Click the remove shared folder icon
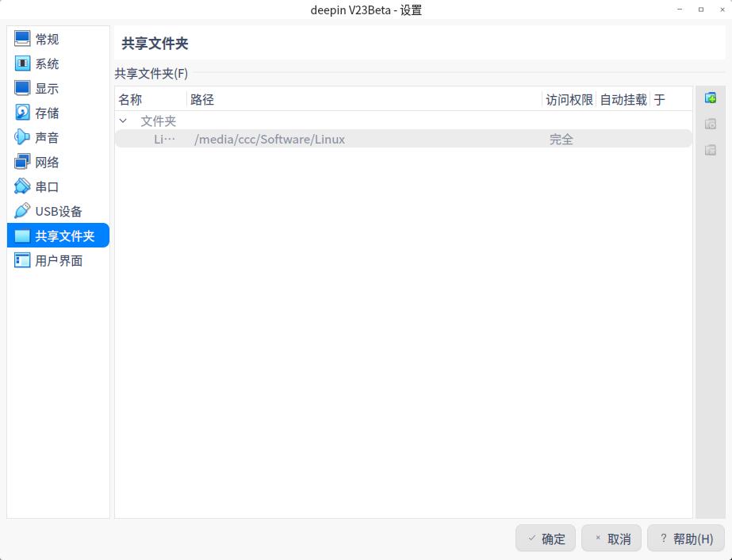 [x=711, y=150]
